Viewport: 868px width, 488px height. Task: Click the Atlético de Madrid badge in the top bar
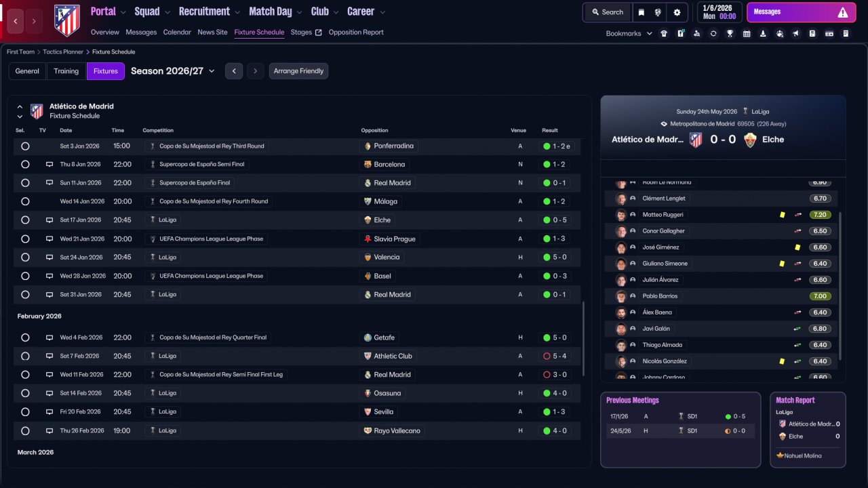click(x=66, y=20)
